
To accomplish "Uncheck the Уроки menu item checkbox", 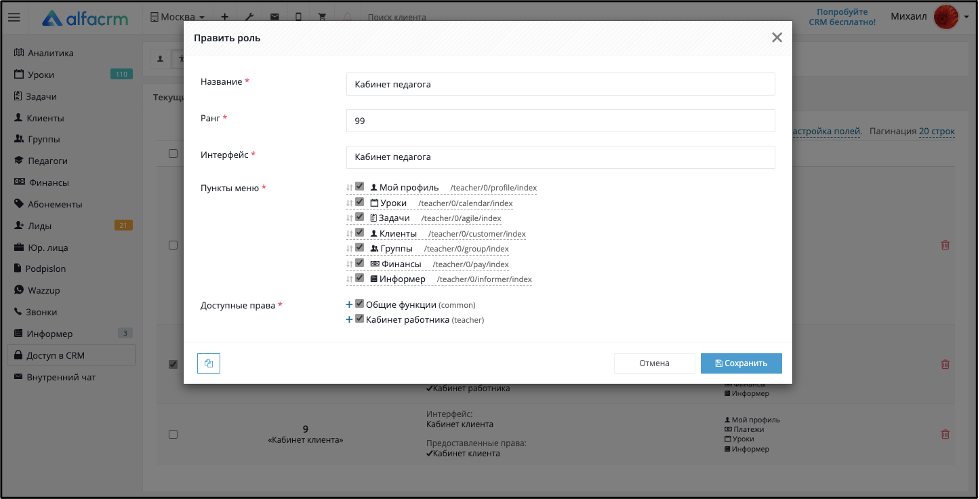I will (x=359, y=202).
